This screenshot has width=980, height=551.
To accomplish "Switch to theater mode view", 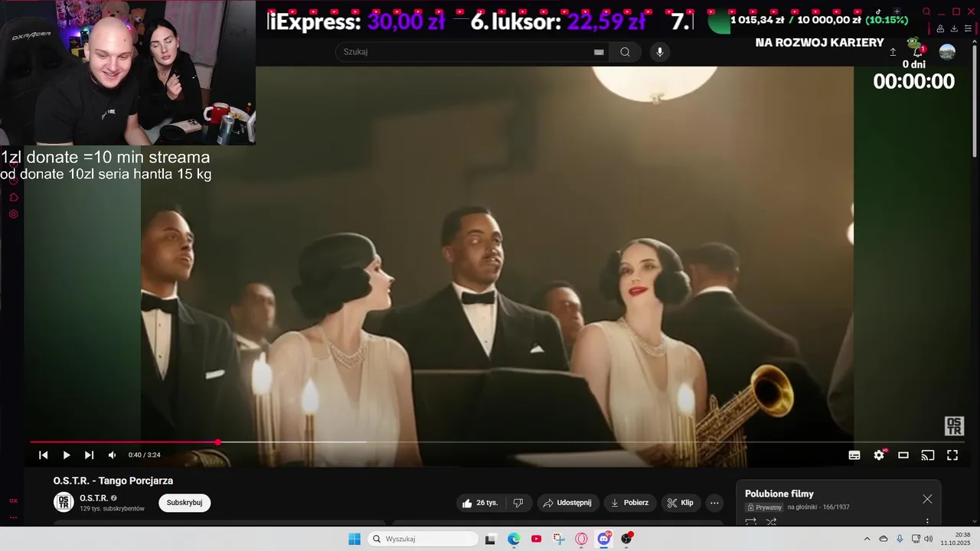I will pos(903,455).
